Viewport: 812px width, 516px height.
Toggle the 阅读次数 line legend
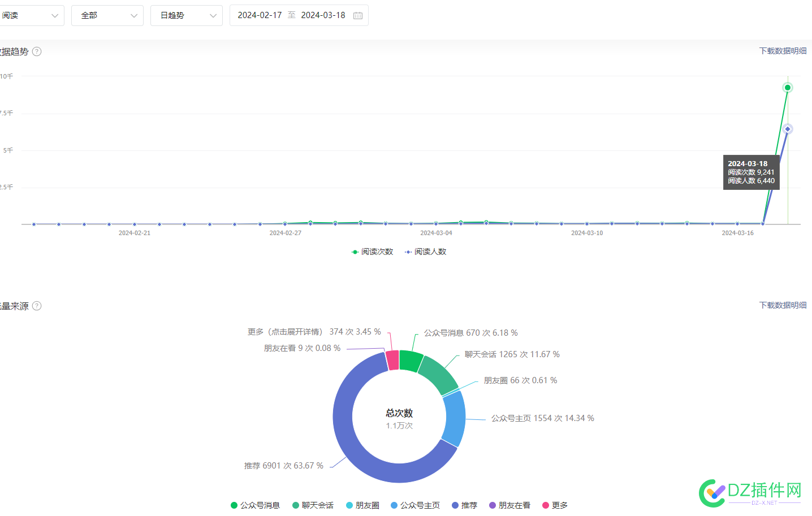372,252
